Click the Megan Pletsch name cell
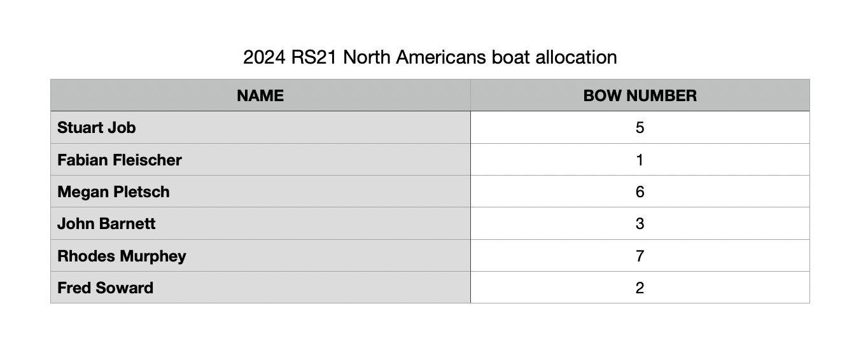The width and height of the screenshot is (868, 355). click(x=260, y=191)
